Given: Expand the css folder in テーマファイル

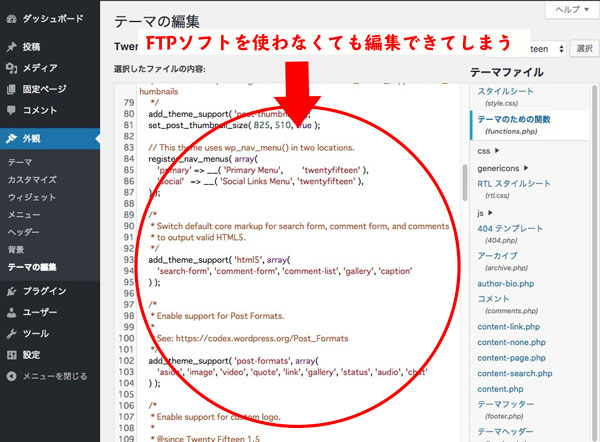Looking at the screenshot, I should pyautogui.click(x=487, y=150).
